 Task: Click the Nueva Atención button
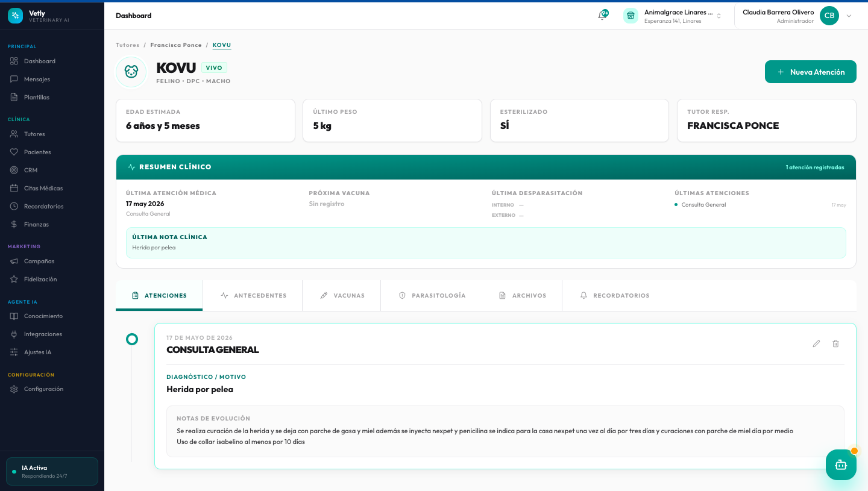coord(811,72)
